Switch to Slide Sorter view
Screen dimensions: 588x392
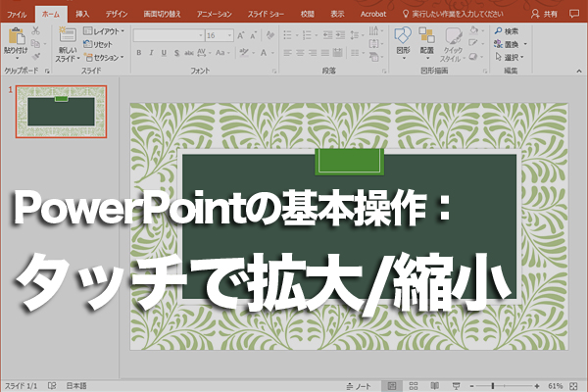point(414,386)
